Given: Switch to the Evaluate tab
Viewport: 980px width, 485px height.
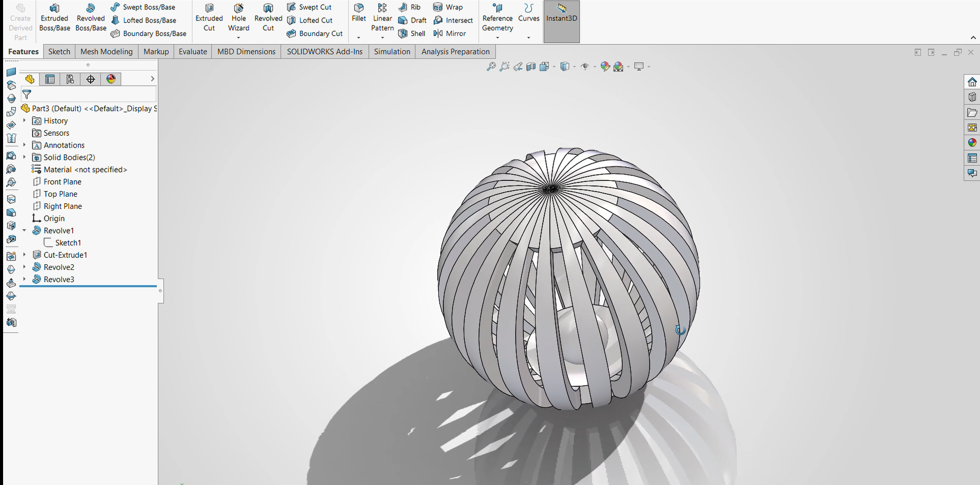Looking at the screenshot, I should click(193, 52).
